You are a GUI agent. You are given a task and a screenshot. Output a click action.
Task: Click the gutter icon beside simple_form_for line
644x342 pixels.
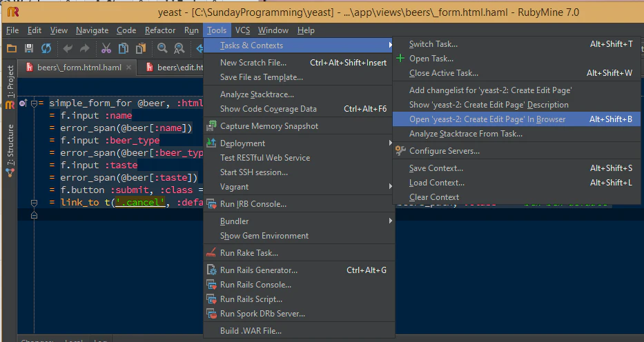tap(23, 103)
